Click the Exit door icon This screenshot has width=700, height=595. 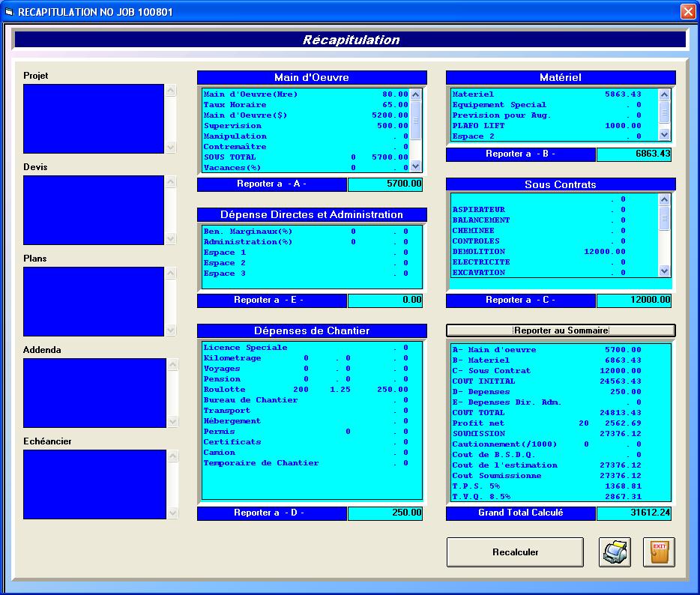[x=659, y=552]
